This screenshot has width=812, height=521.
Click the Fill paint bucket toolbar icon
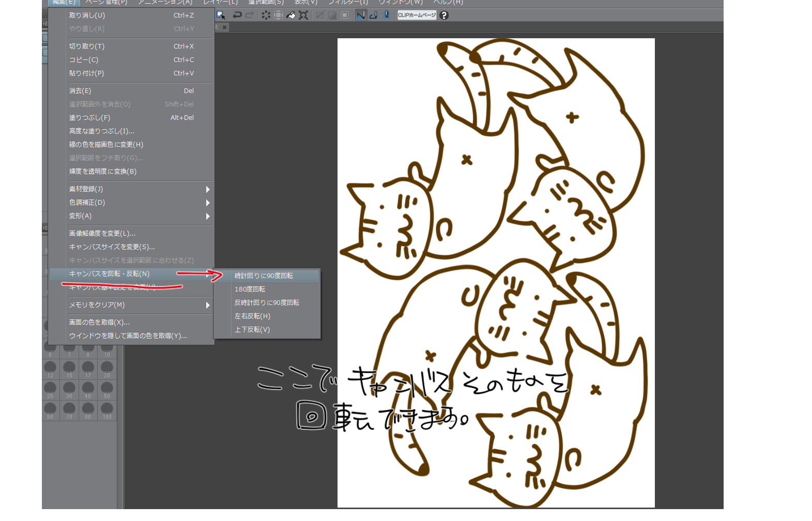pos(291,15)
